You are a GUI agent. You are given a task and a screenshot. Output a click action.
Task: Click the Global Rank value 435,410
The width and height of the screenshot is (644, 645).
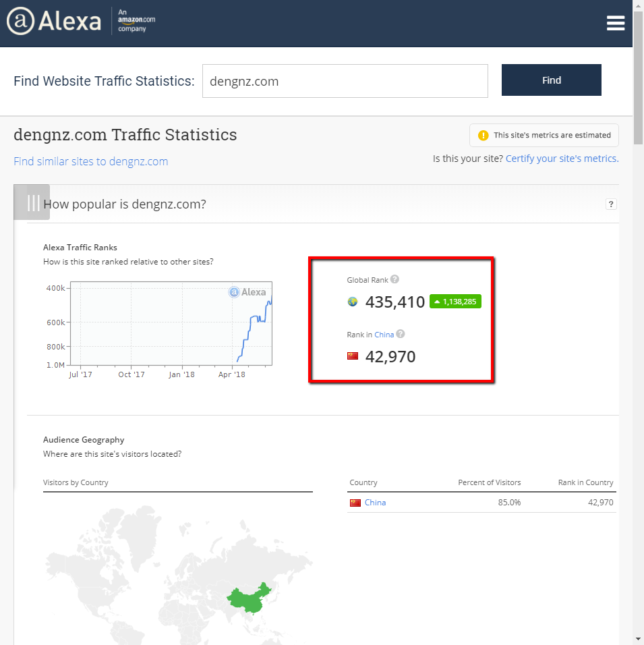click(394, 302)
